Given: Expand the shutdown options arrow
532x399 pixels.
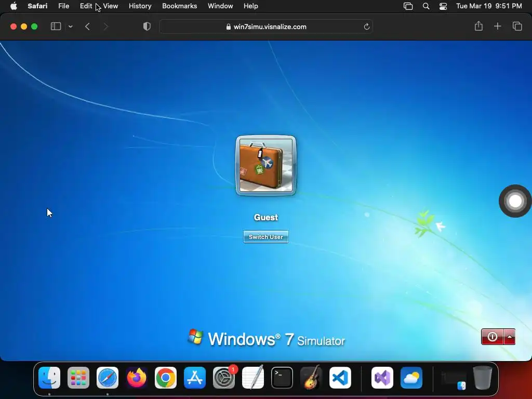Looking at the screenshot, I should (x=509, y=337).
